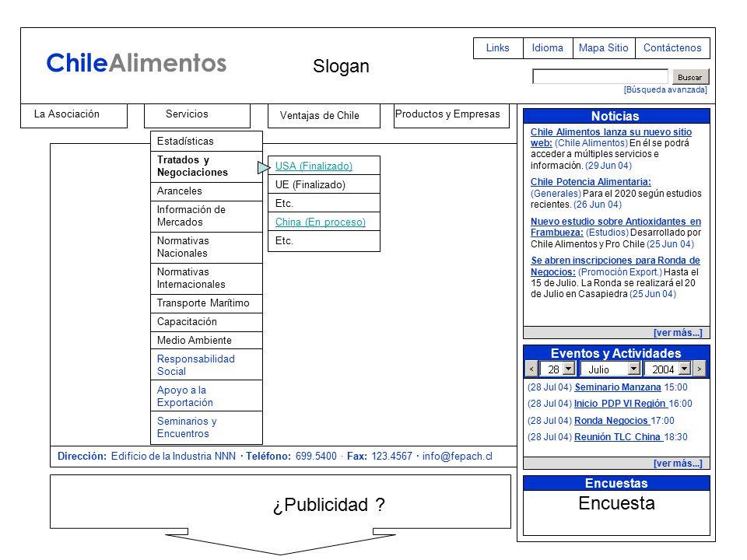This screenshot has height=560, width=747.
Task: Click the ChileAlimentos logo
Action: [x=136, y=63]
